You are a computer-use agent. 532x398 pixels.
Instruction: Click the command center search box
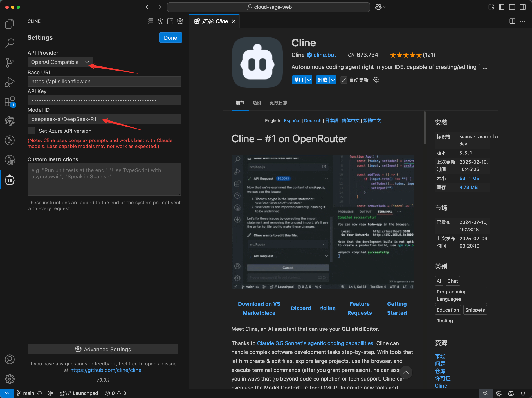(268, 7)
